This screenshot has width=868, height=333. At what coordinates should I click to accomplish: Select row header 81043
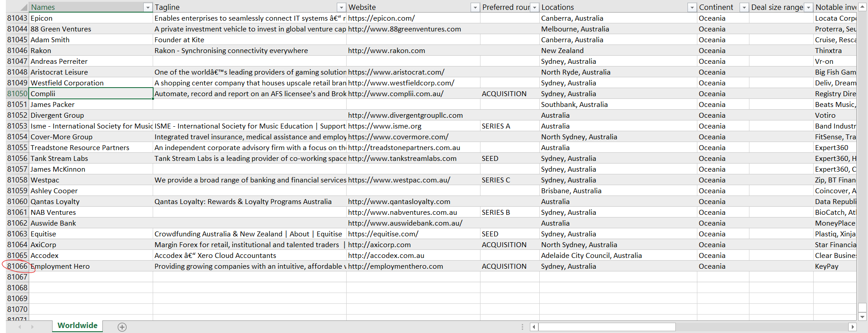pyautogui.click(x=17, y=18)
